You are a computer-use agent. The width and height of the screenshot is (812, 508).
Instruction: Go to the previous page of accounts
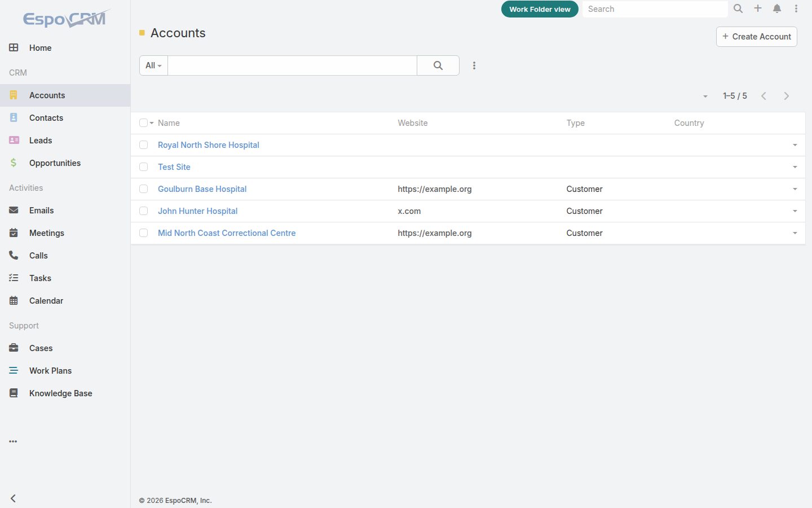coord(764,96)
